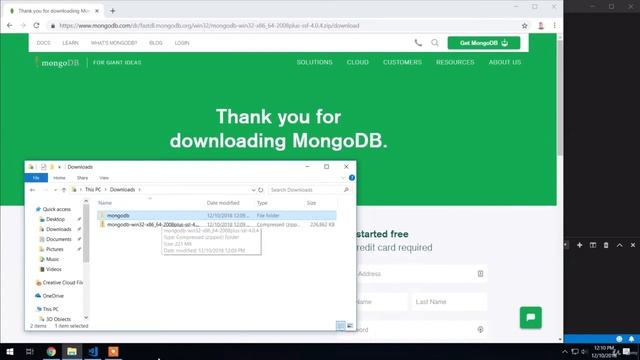
Task: Open WHAT'S MONGODB? link
Action: point(114,43)
